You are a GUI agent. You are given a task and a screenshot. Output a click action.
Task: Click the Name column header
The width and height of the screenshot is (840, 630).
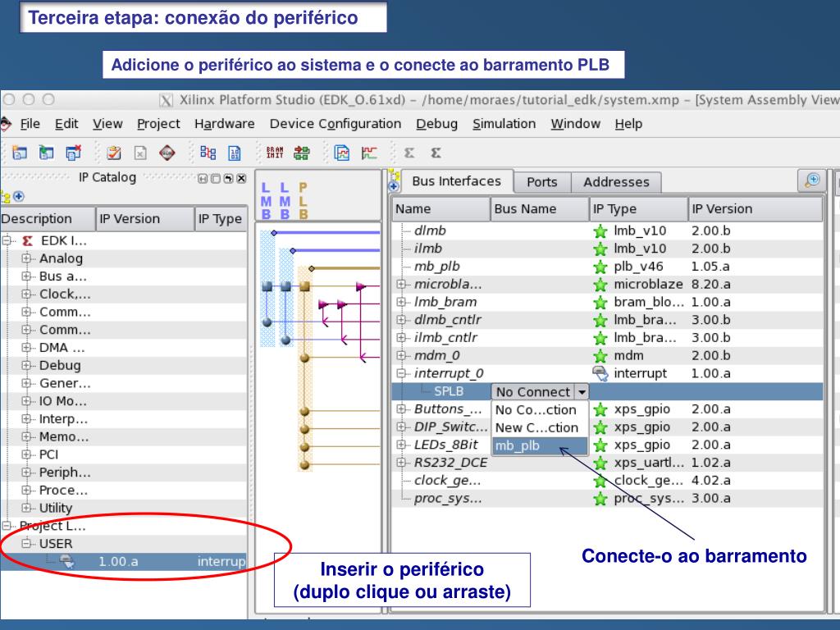tap(441, 209)
